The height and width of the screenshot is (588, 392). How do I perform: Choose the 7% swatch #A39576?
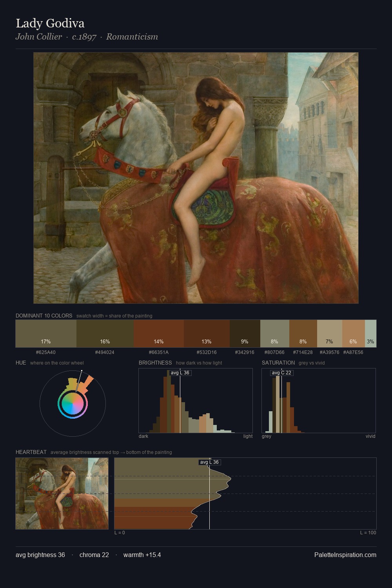point(330,334)
